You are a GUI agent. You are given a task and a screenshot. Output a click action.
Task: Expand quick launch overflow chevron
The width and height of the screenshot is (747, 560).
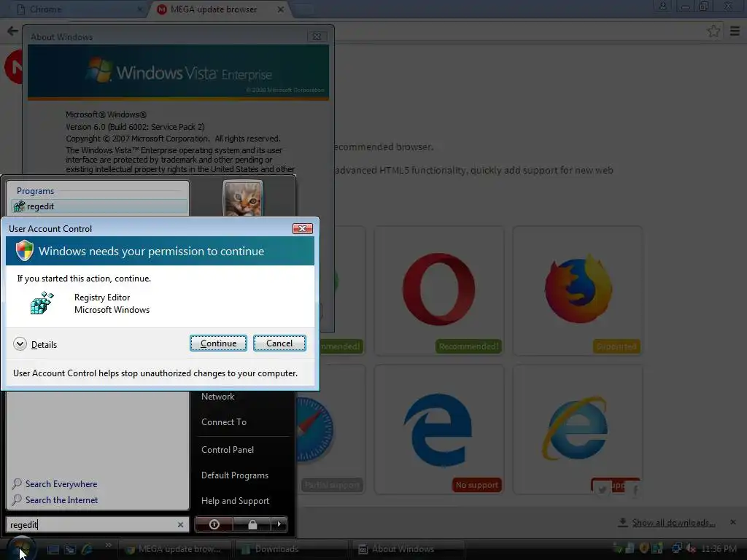pyautogui.click(x=108, y=545)
